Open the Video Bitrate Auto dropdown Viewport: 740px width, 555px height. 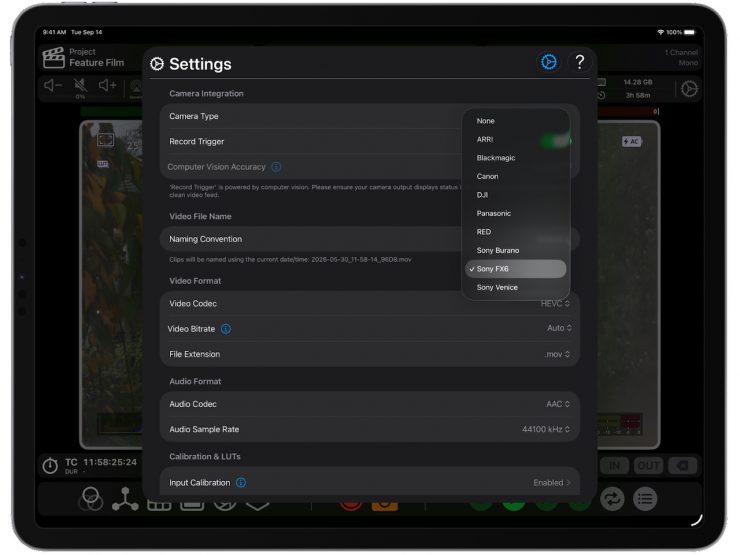[x=559, y=328]
